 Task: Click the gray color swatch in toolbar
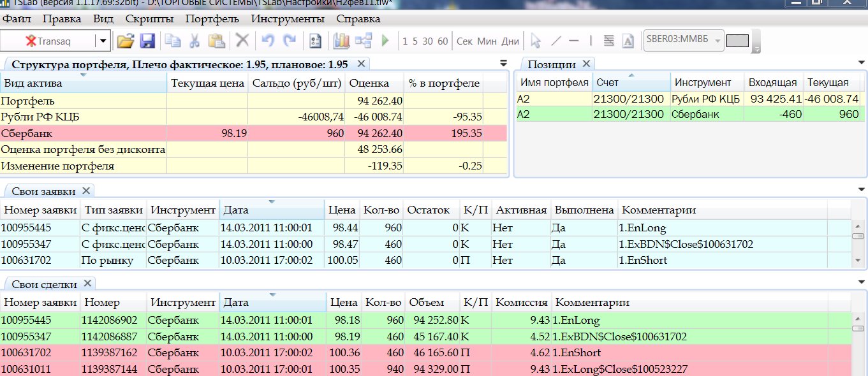click(x=737, y=41)
